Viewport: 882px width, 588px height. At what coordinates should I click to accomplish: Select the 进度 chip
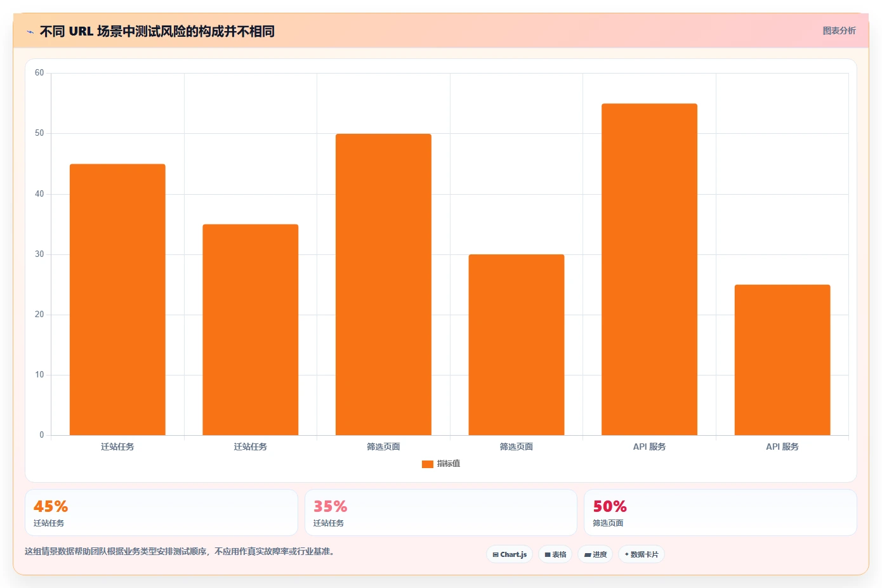(x=595, y=554)
